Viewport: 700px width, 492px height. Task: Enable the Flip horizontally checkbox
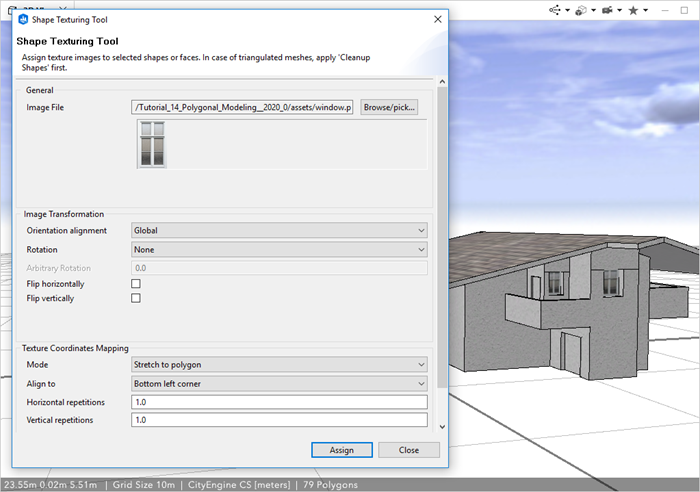136,284
